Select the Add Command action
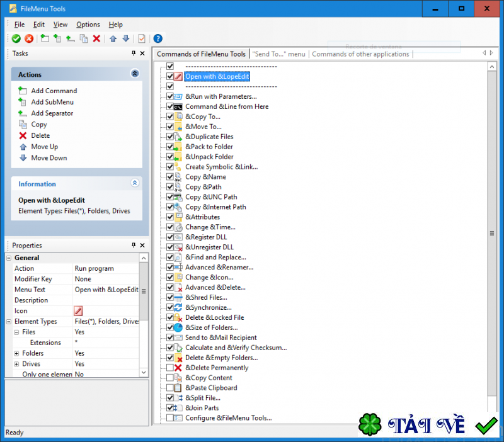 [x=54, y=91]
